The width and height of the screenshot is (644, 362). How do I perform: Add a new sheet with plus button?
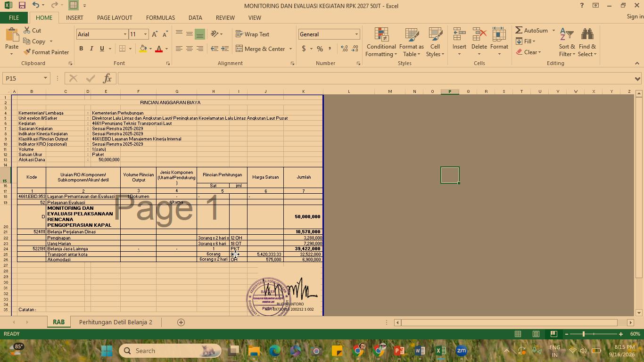pos(181,322)
